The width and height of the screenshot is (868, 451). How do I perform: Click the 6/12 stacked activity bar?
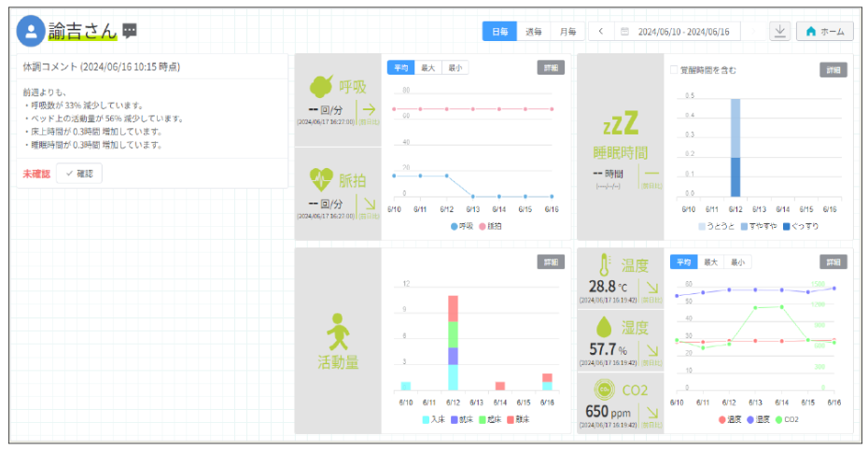453,342
